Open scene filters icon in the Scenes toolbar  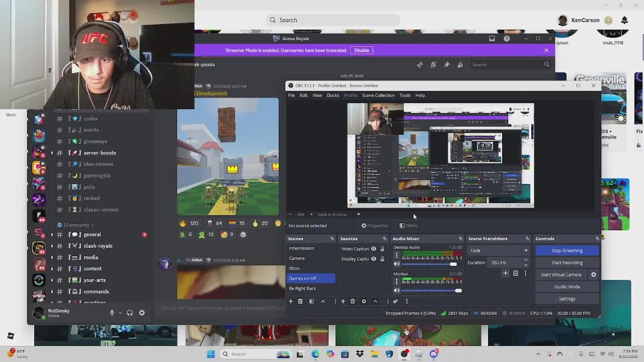[x=311, y=301]
